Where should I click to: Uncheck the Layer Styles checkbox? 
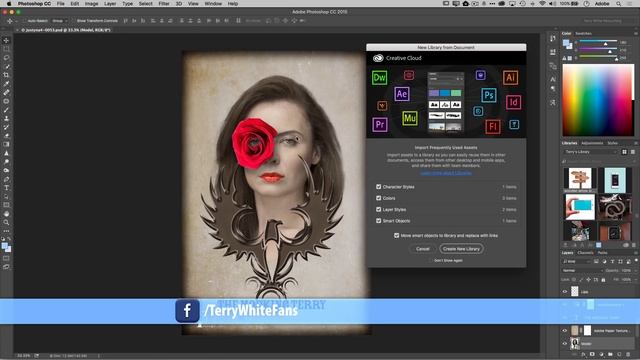[x=378, y=209]
